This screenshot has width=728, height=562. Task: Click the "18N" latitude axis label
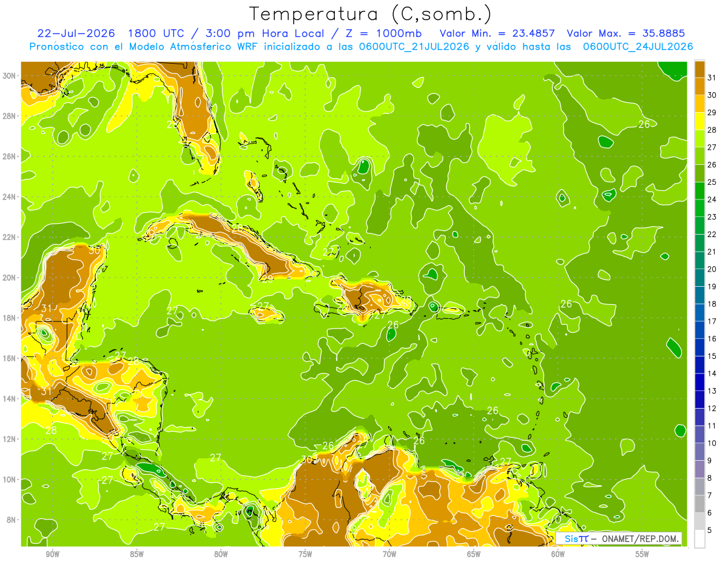[9, 318]
